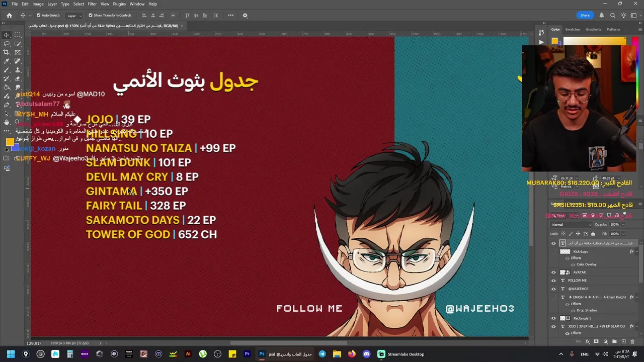Viewport: 644px width, 362px height.
Task: Open the Image menu
Action: tap(38, 4)
